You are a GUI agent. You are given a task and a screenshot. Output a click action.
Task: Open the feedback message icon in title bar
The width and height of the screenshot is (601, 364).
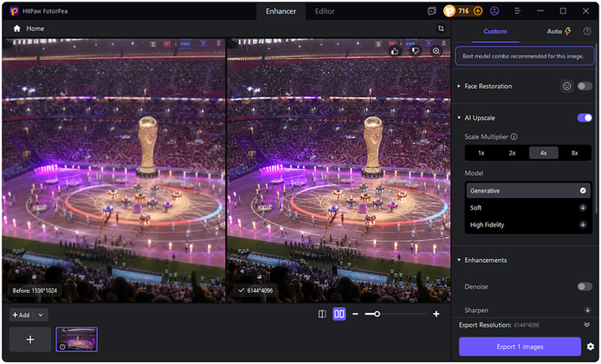click(432, 11)
